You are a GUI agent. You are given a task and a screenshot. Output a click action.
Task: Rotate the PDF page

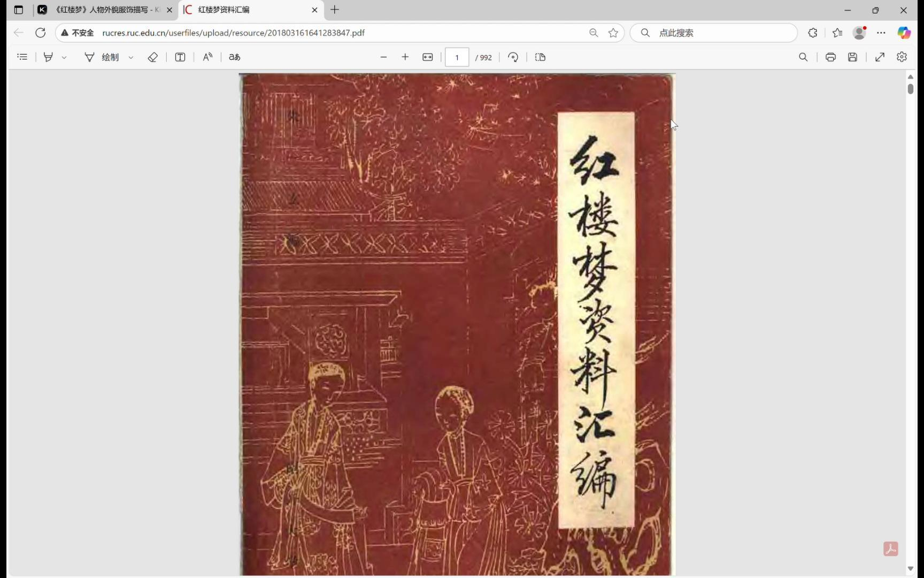513,57
